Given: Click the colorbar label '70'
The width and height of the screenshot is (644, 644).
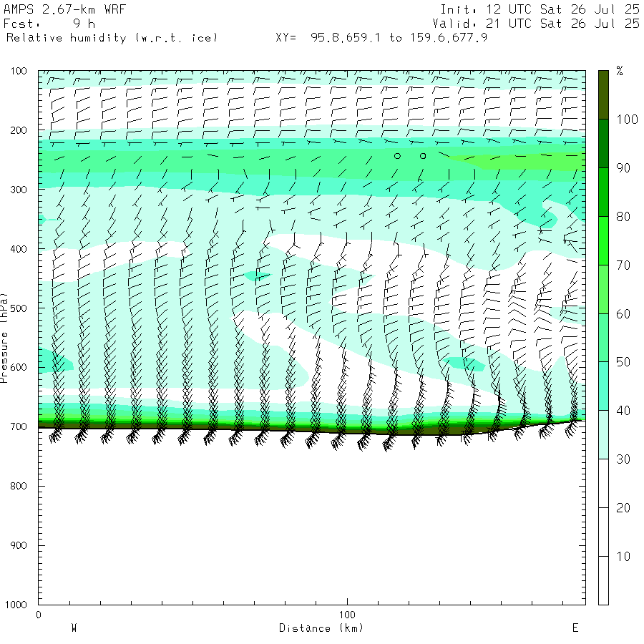Looking at the screenshot, I should [x=623, y=265].
